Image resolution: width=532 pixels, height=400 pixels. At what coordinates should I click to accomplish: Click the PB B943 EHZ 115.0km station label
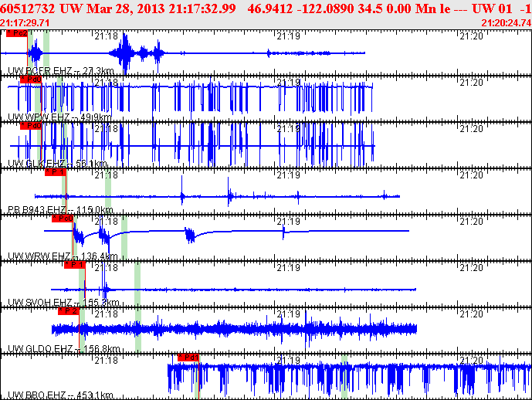click(x=60, y=210)
